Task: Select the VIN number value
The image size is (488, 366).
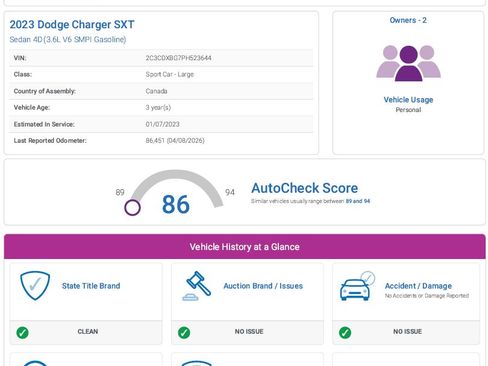Action: pos(178,58)
